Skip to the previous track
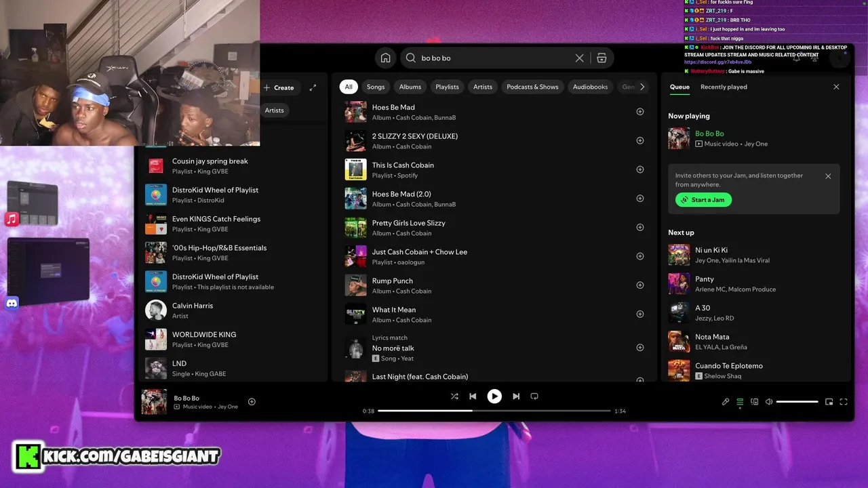Image resolution: width=868 pixels, height=488 pixels. pyautogui.click(x=473, y=396)
